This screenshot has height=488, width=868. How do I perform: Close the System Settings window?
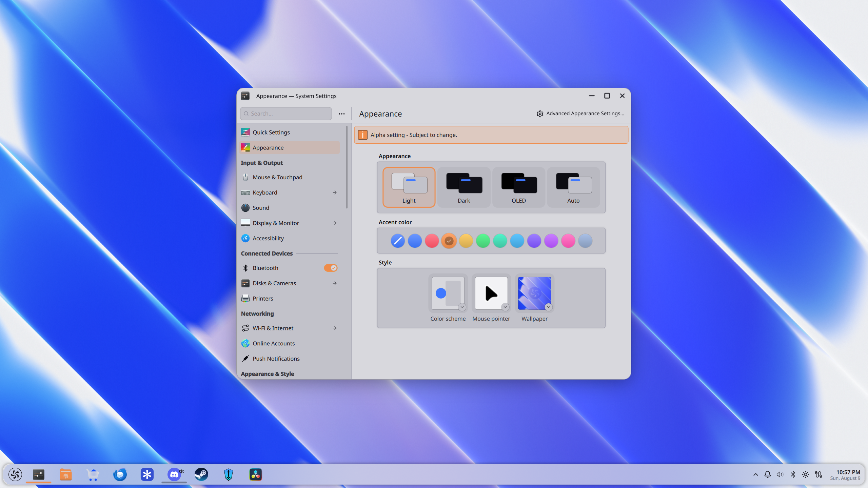(x=622, y=96)
